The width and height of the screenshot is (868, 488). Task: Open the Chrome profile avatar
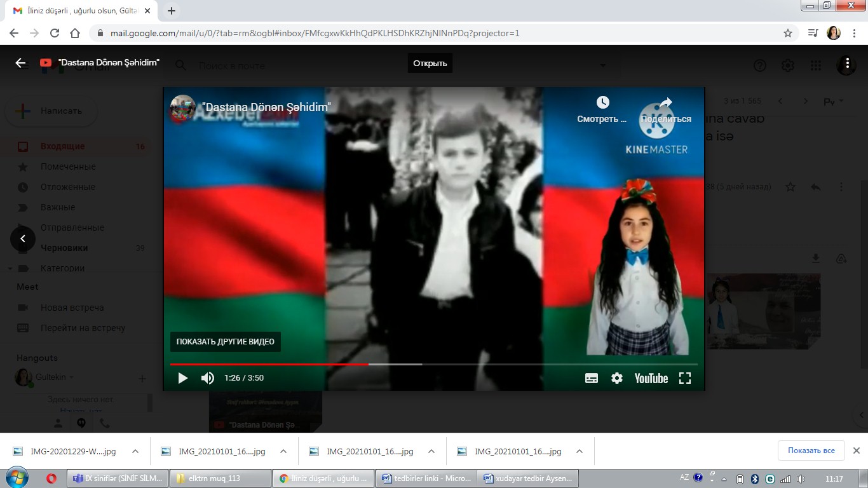[834, 33]
